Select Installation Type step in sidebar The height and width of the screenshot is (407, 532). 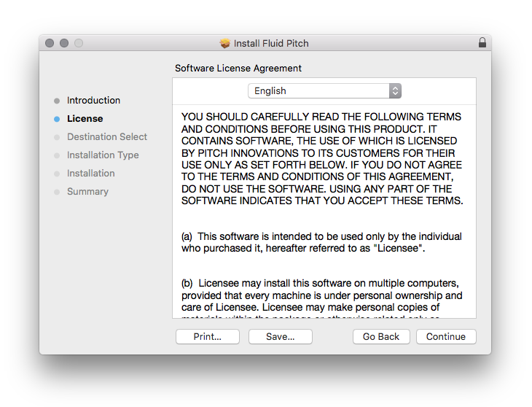[x=103, y=155]
